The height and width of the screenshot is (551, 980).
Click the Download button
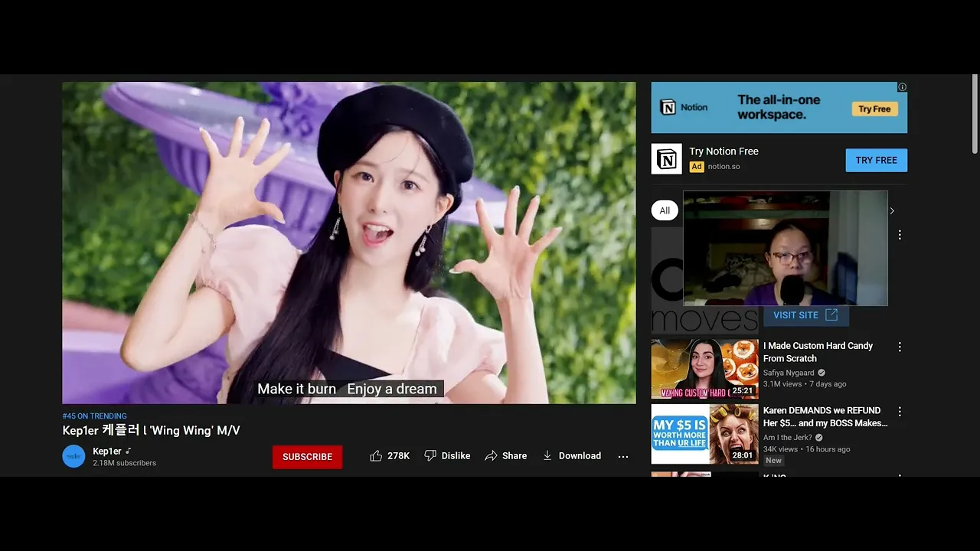pyautogui.click(x=571, y=456)
